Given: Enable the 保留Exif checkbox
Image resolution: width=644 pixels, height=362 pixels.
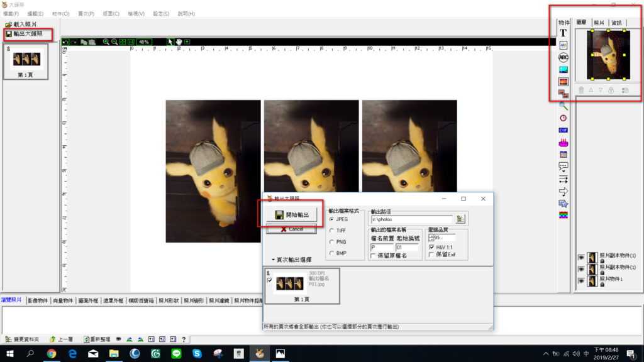Looking at the screenshot, I should pyautogui.click(x=431, y=255).
